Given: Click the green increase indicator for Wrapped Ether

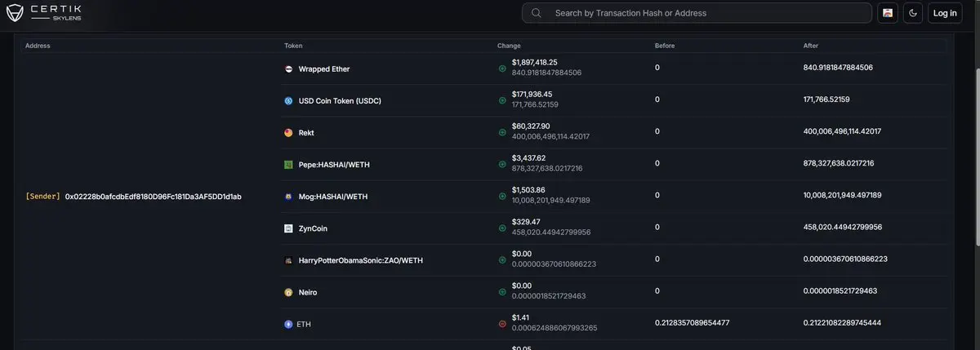Looking at the screenshot, I should pos(502,69).
